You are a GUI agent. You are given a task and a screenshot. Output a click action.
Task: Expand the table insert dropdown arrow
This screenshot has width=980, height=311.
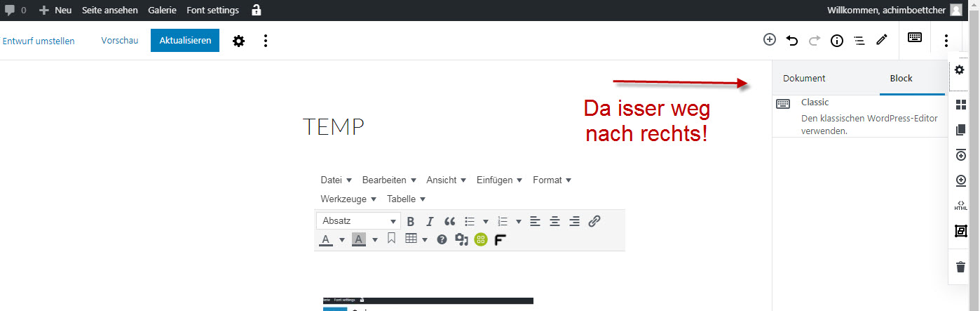point(425,239)
